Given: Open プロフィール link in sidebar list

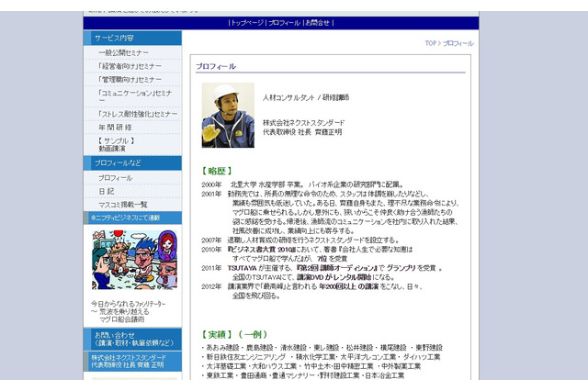Looking at the screenshot, I should point(115,177).
